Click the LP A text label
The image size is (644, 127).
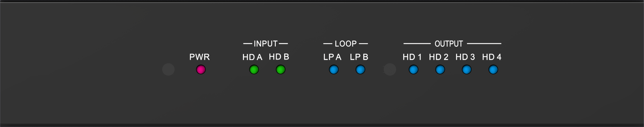[332, 57]
